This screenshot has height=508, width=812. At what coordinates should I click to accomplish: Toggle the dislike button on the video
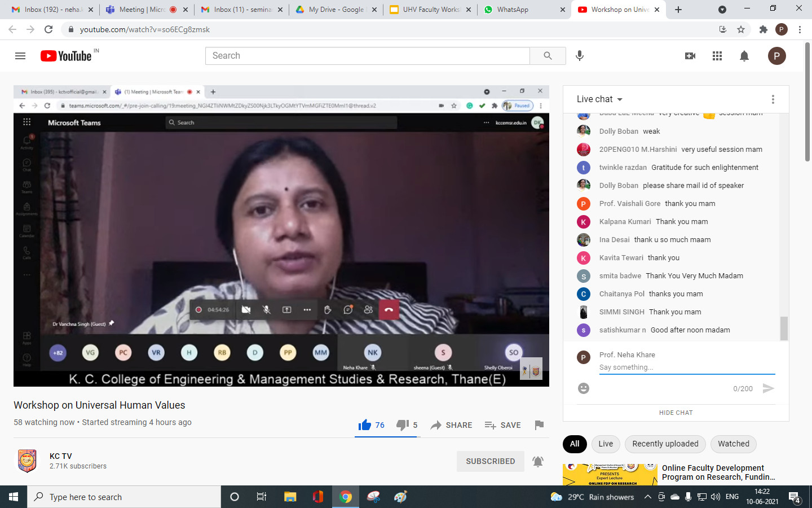pyautogui.click(x=407, y=425)
